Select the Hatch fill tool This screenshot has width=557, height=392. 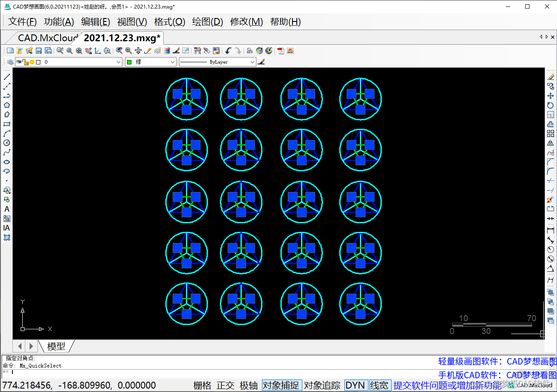tap(7, 237)
